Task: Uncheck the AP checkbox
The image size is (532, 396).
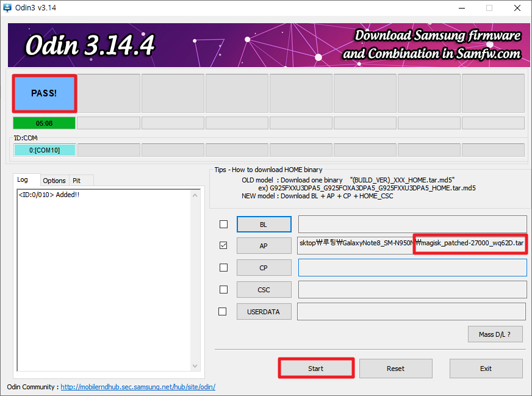Action: tap(223, 245)
